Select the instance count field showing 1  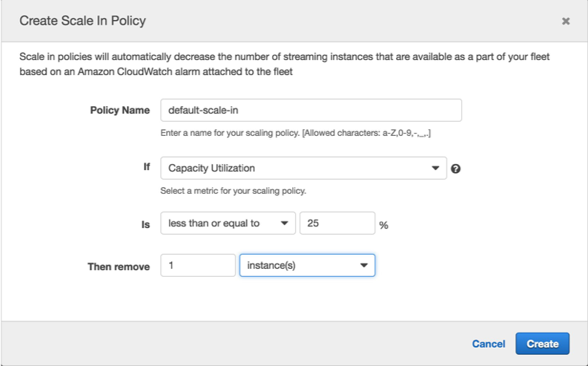(x=198, y=265)
